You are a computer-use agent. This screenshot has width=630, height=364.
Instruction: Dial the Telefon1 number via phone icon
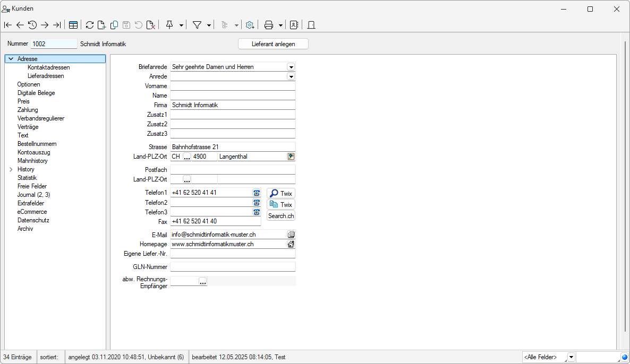click(x=257, y=193)
